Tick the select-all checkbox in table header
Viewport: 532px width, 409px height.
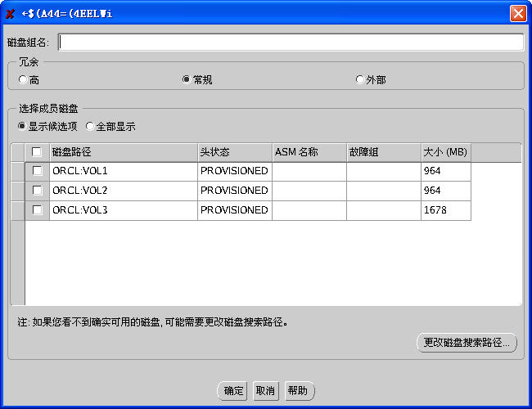point(37,151)
